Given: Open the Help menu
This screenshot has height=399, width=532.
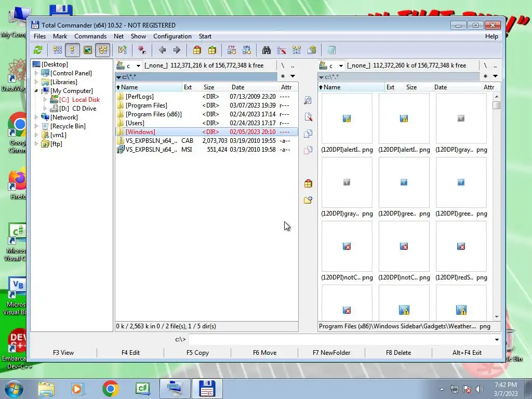Looking at the screenshot, I should tap(491, 36).
